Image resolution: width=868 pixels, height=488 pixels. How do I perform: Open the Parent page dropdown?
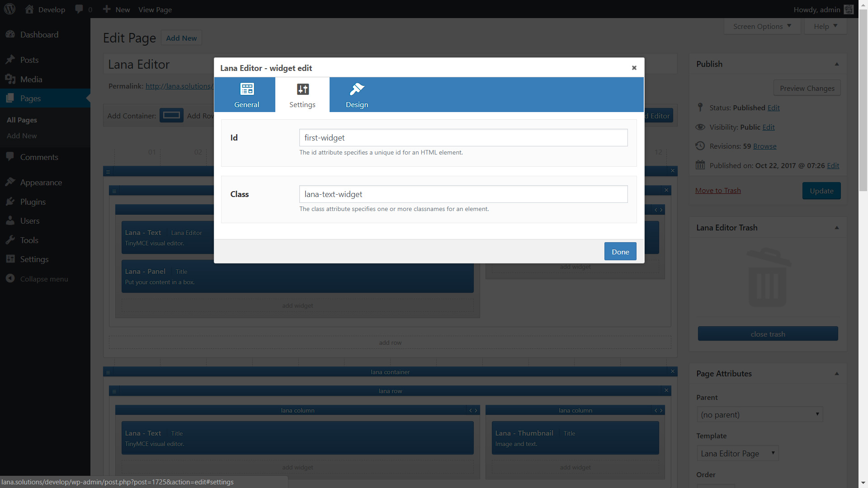click(759, 414)
